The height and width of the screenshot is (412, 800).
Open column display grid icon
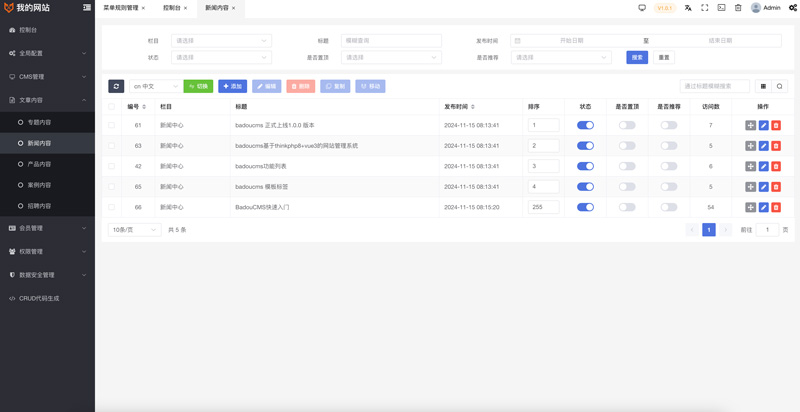pos(763,86)
